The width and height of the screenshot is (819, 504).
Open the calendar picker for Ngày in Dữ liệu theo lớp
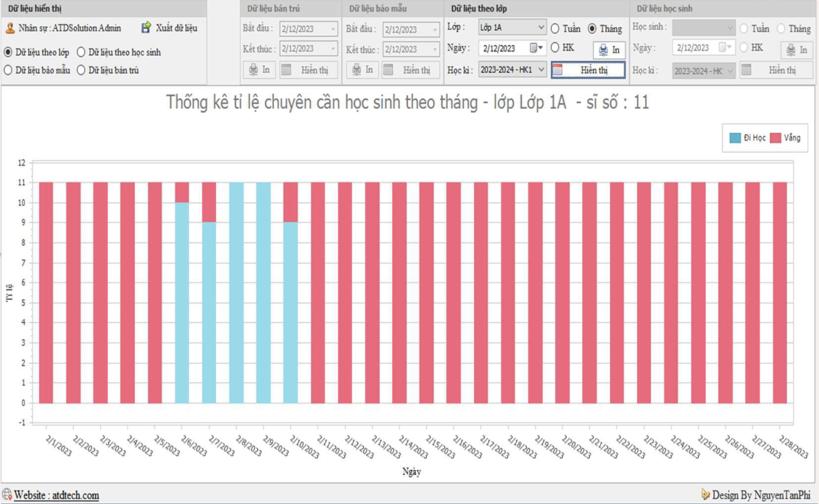536,49
